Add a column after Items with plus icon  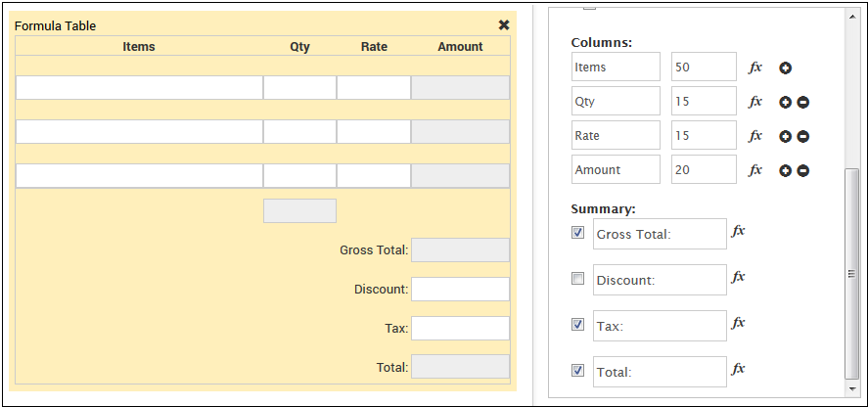[x=785, y=68]
